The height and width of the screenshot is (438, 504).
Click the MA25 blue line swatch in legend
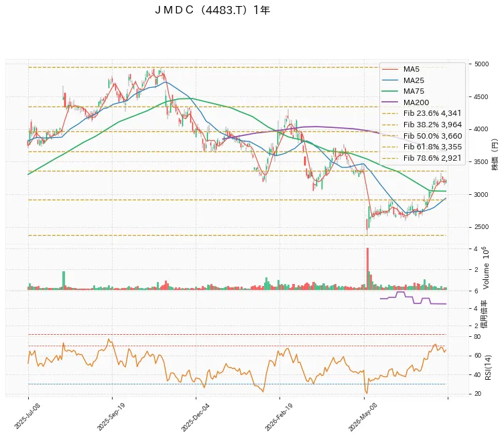(389, 80)
